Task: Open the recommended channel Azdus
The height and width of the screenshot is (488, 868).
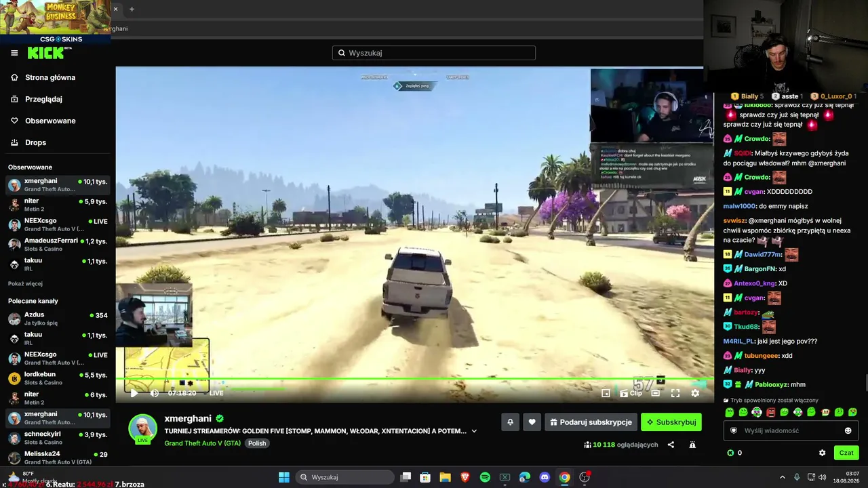Action: click(x=58, y=319)
